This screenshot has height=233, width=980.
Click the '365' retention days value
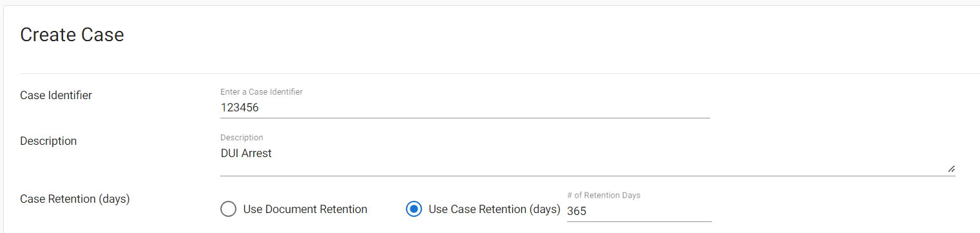577,210
